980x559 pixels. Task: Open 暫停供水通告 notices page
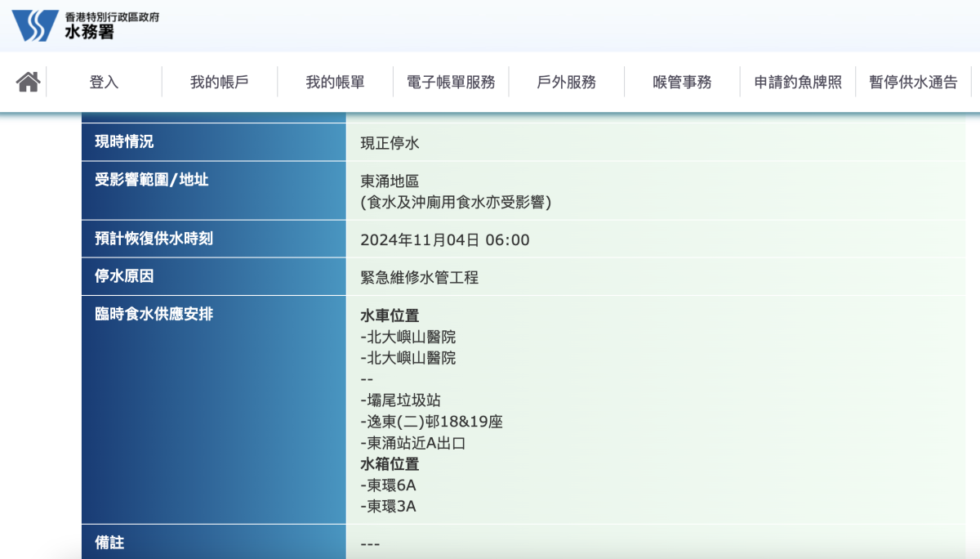pos(913,83)
